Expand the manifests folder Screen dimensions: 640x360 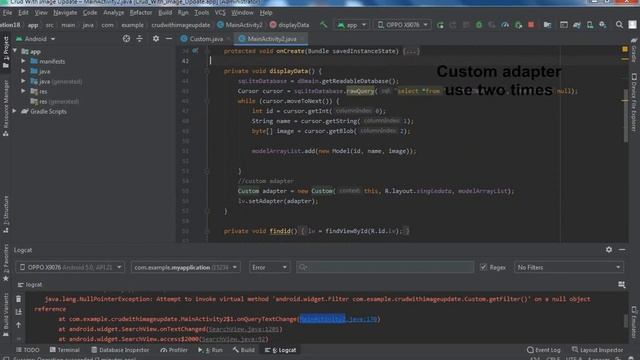point(23,61)
